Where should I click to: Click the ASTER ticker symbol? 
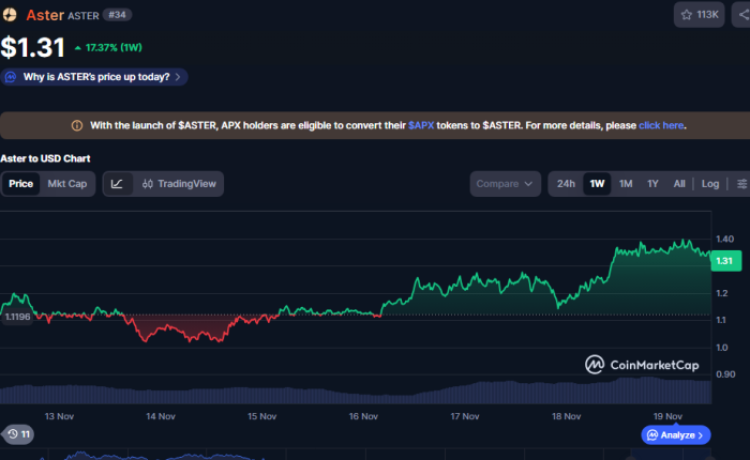83,16
